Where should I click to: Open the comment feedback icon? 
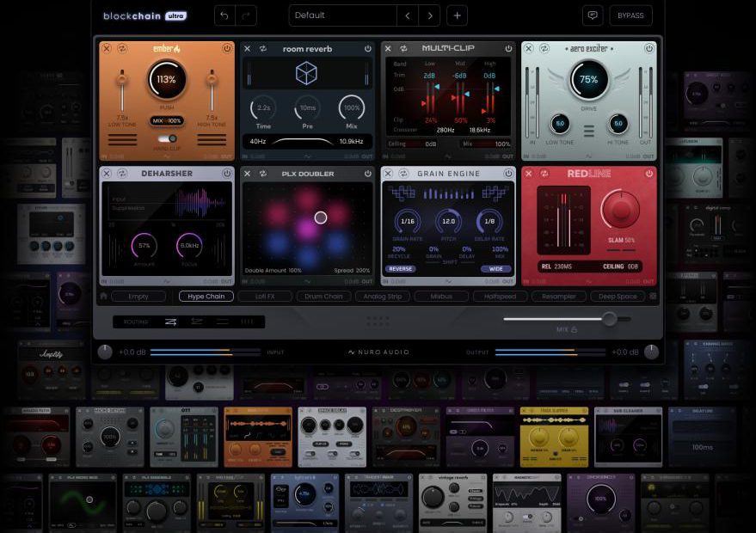coord(591,15)
